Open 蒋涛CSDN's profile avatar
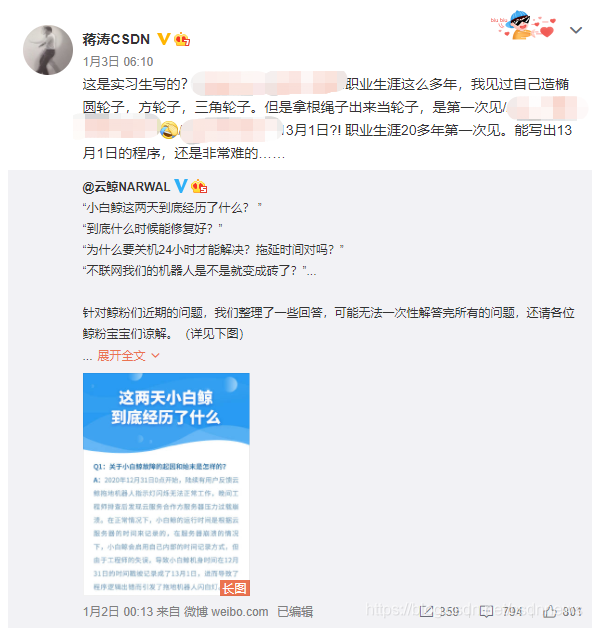Image resolution: width=595 pixels, height=629 pixels. (48, 50)
